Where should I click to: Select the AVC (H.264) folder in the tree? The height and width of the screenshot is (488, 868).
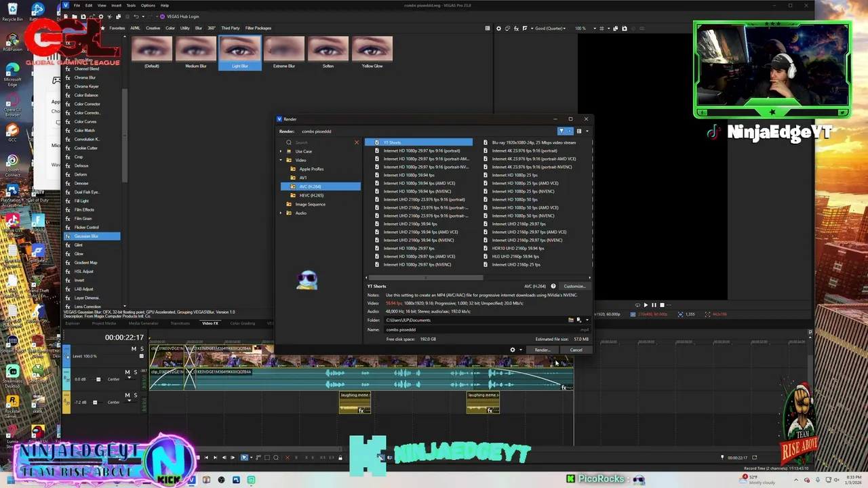(x=321, y=186)
